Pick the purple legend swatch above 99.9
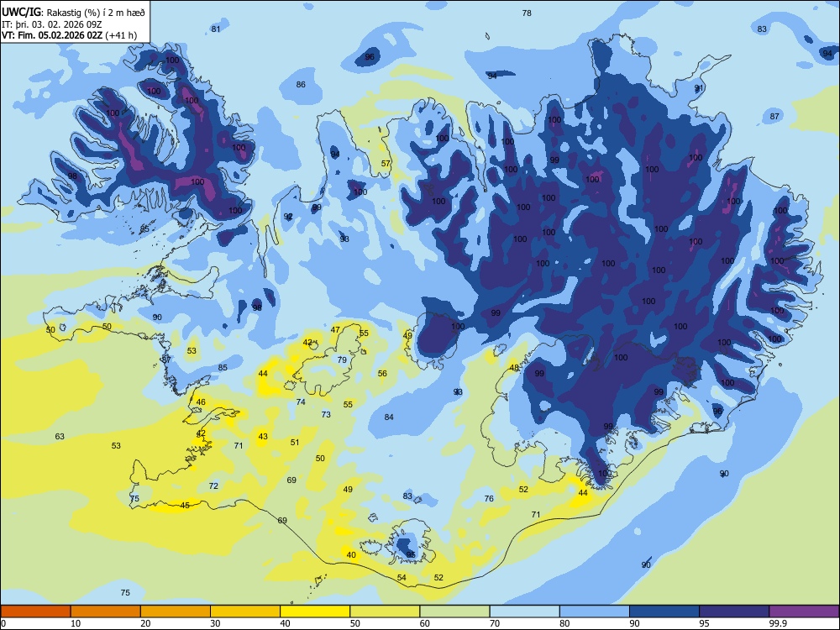The height and width of the screenshot is (630, 840). [x=804, y=612]
